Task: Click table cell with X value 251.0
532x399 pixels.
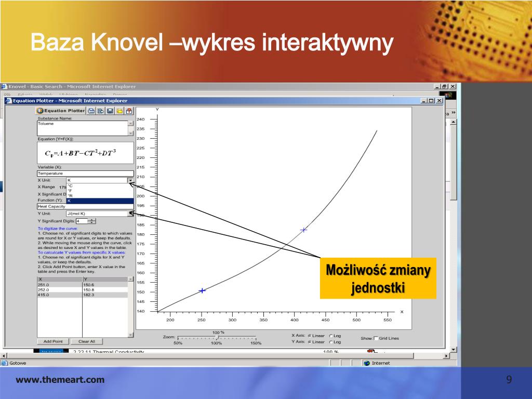Action: [x=60, y=285]
